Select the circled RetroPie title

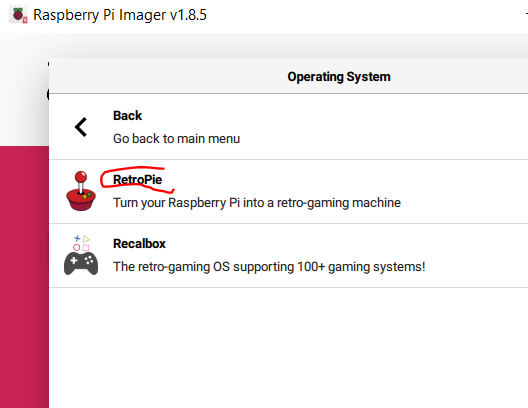[137, 180]
